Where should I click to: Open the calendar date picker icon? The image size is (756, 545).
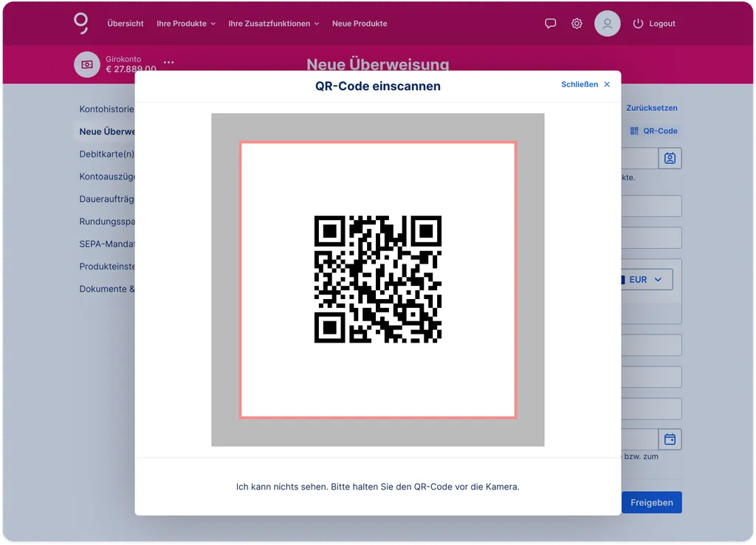670,439
